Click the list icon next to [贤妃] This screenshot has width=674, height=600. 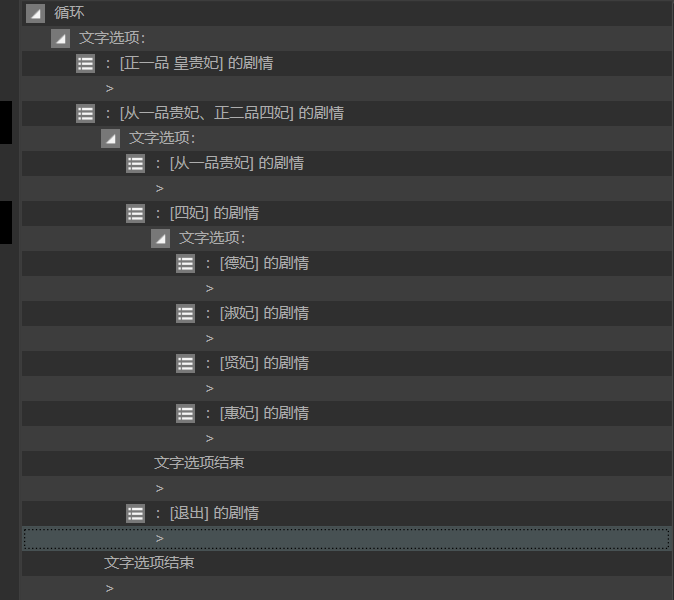(x=185, y=363)
